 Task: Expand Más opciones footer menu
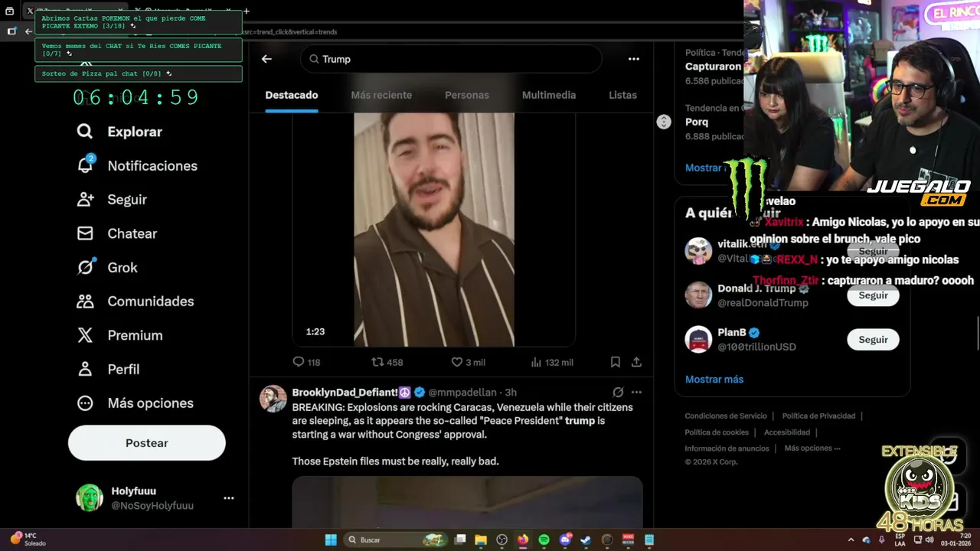click(812, 448)
